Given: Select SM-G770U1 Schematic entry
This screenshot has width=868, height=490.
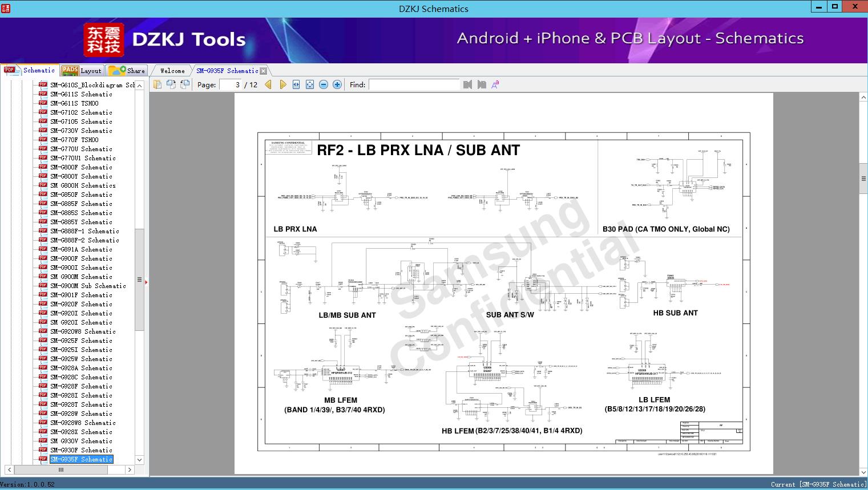Looking at the screenshot, I should [x=83, y=158].
